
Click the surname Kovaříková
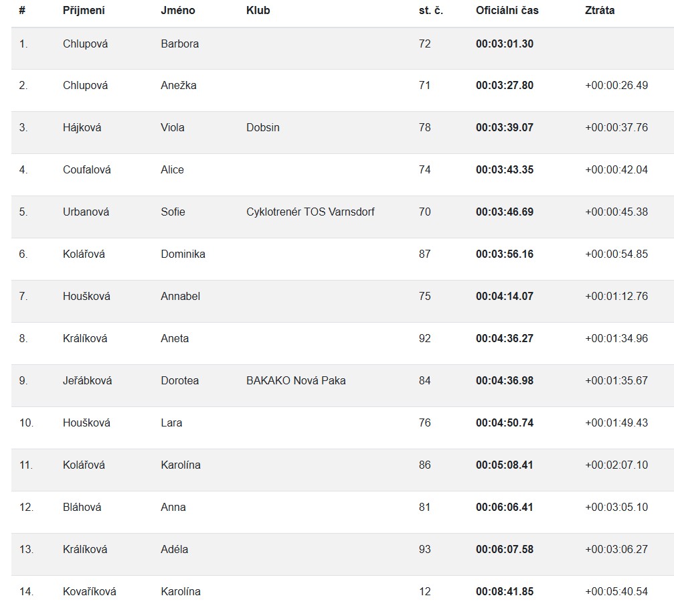(90, 592)
